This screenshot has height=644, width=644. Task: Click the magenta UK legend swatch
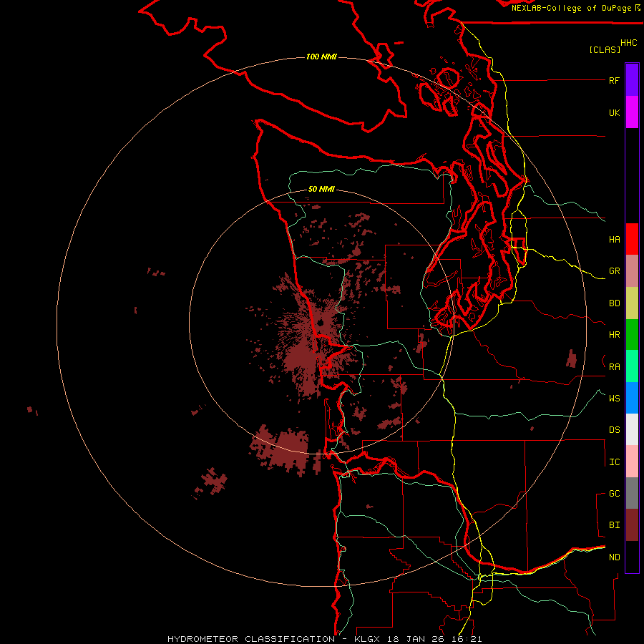click(632, 112)
